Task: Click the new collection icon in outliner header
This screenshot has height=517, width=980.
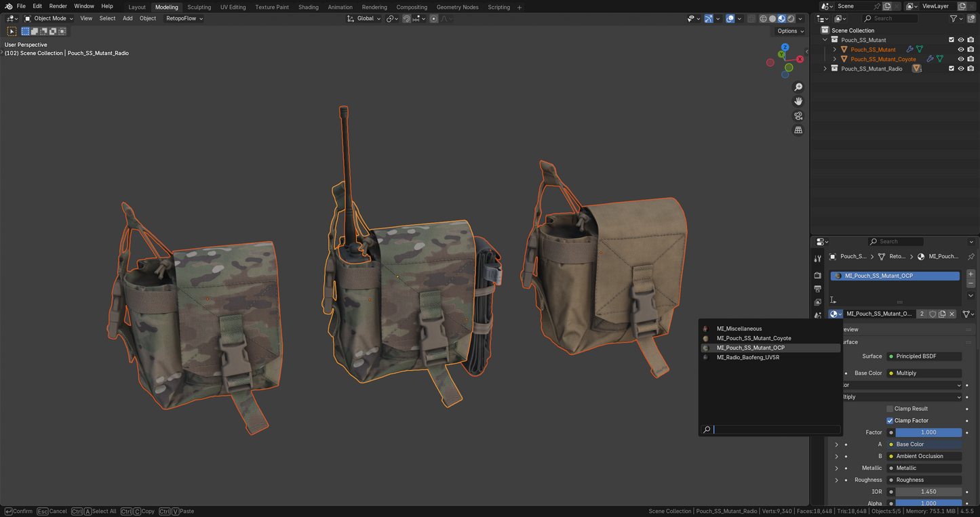Action: click(x=972, y=18)
